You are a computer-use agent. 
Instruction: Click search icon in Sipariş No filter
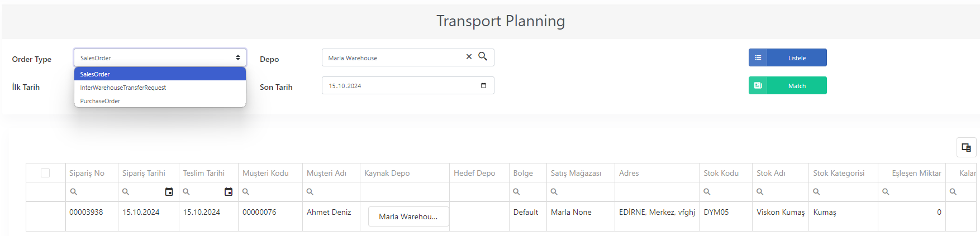pos(73,192)
